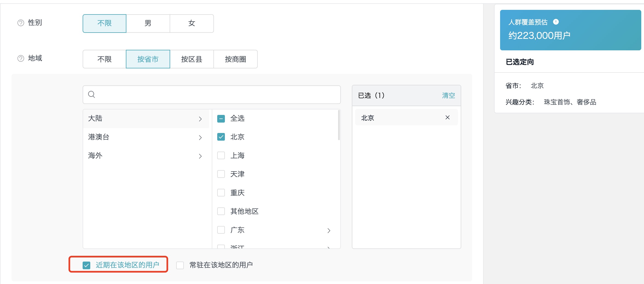Click the 约223,000用户 estimate text
The height and width of the screenshot is (284, 644).
tap(539, 36)
